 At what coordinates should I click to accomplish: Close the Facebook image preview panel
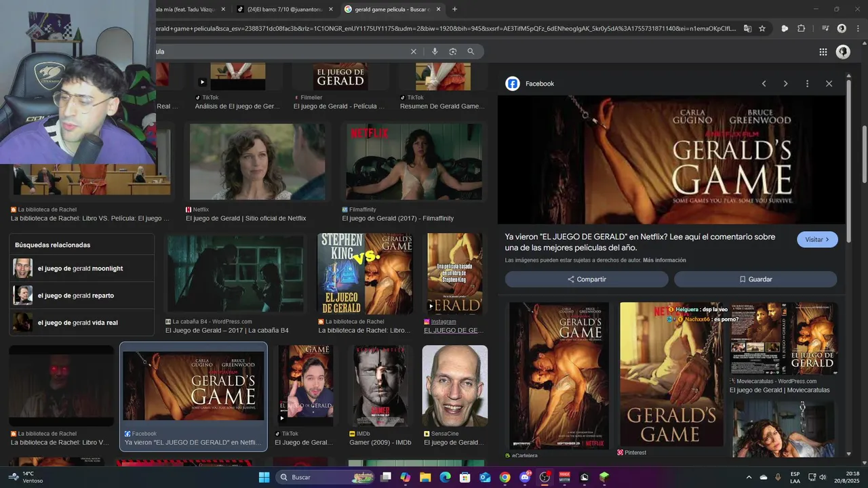[x=829, y=83]
